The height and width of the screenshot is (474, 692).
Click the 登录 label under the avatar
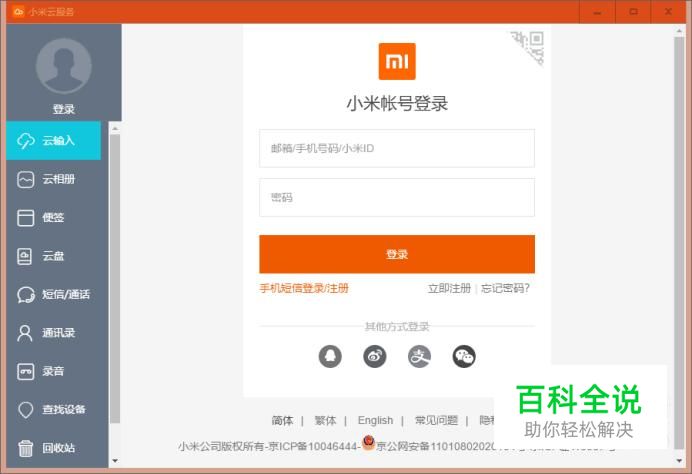64,109
